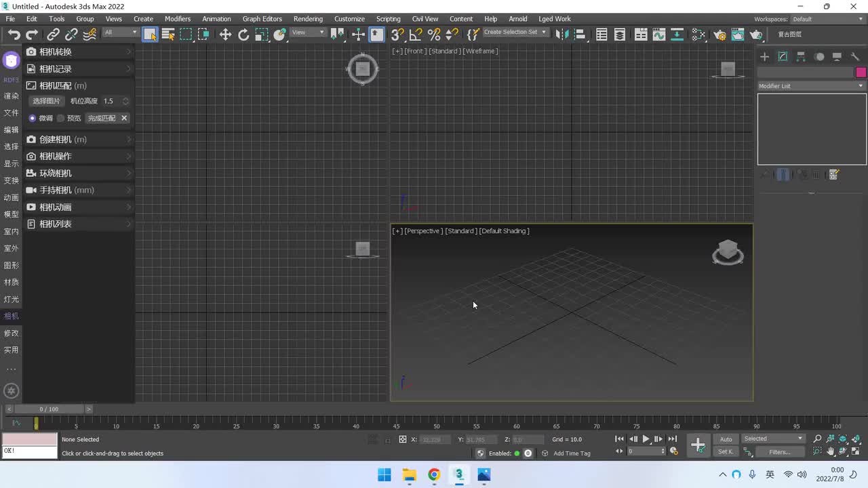Activate the Select and Rotate tool
The height and width of the screenshot is (488, 868).
click(x=243, y=35)
